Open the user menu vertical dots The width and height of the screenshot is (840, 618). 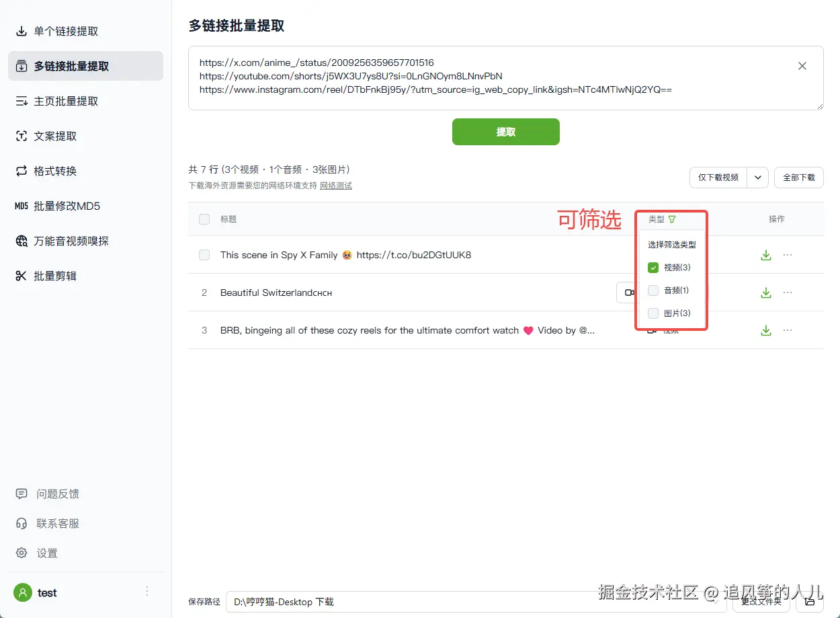147,592
